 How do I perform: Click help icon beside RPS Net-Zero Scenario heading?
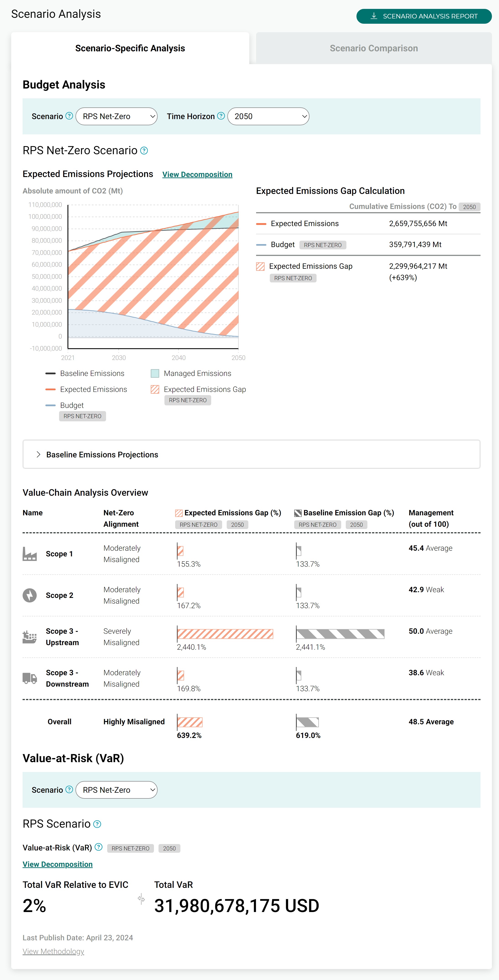click(144, 151)
